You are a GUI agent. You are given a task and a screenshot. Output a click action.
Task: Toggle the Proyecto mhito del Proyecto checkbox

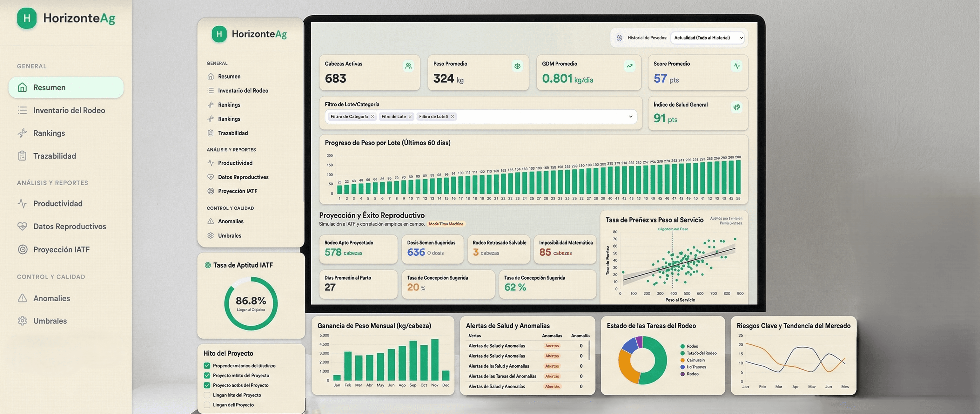[207, 376]
